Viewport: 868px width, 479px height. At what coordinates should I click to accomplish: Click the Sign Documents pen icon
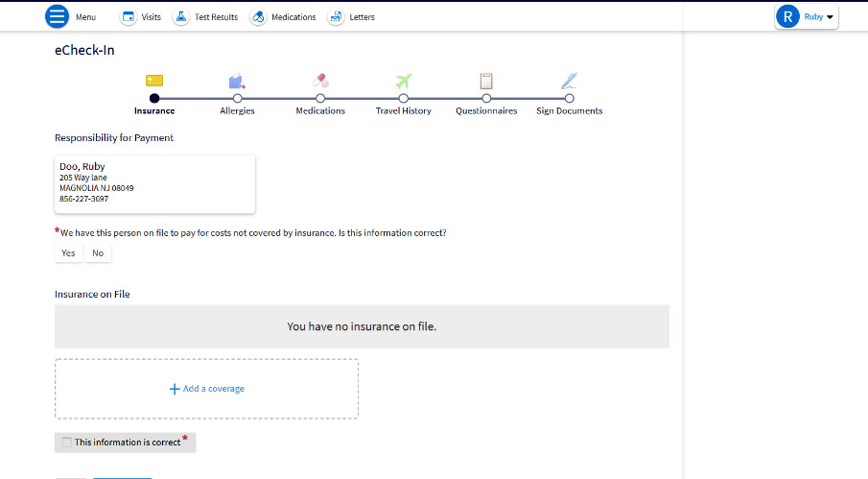pyautogui.click(x=569, y=82)
